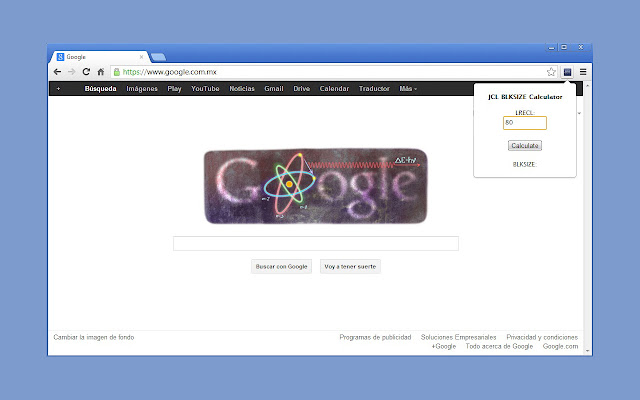Click the Google atom doodle

(316, 186)
